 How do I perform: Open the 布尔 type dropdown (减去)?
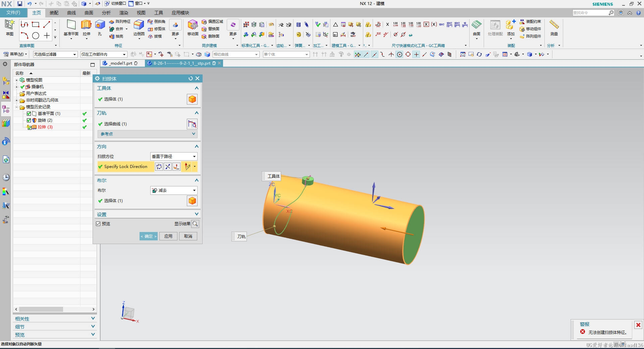tap(174, 190)
